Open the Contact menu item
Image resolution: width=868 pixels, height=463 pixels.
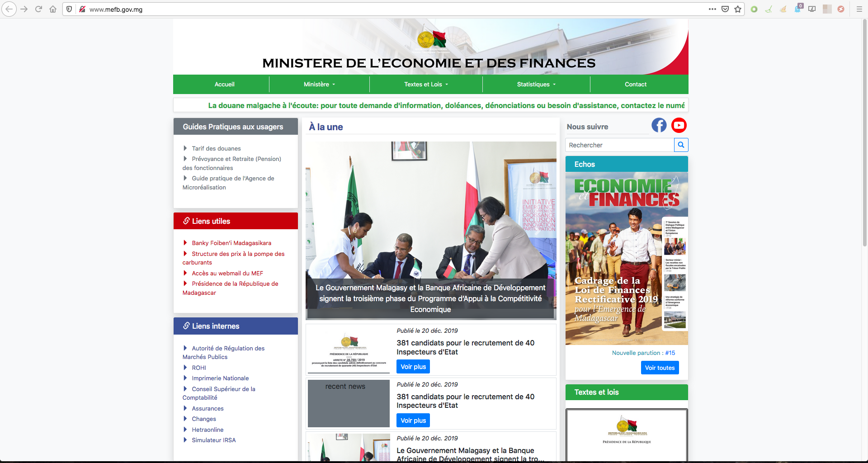click(x=635, y=85)
